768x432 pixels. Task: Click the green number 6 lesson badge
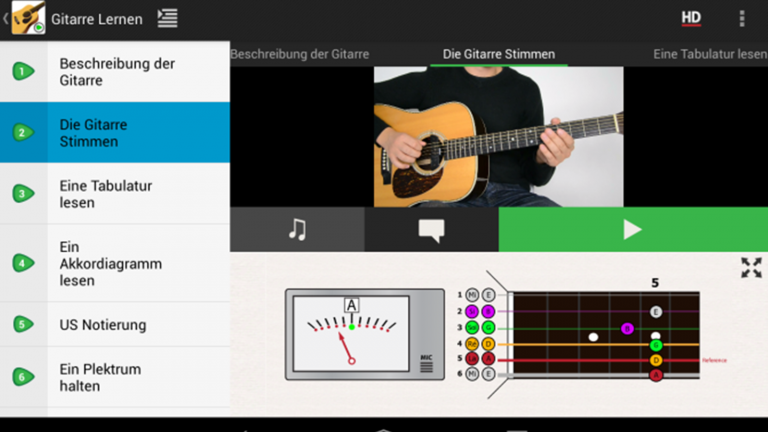[x=23, y=377]
